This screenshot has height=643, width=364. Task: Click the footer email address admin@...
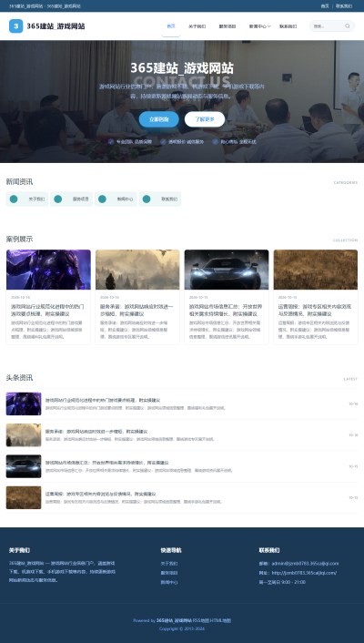coord(306,564)
